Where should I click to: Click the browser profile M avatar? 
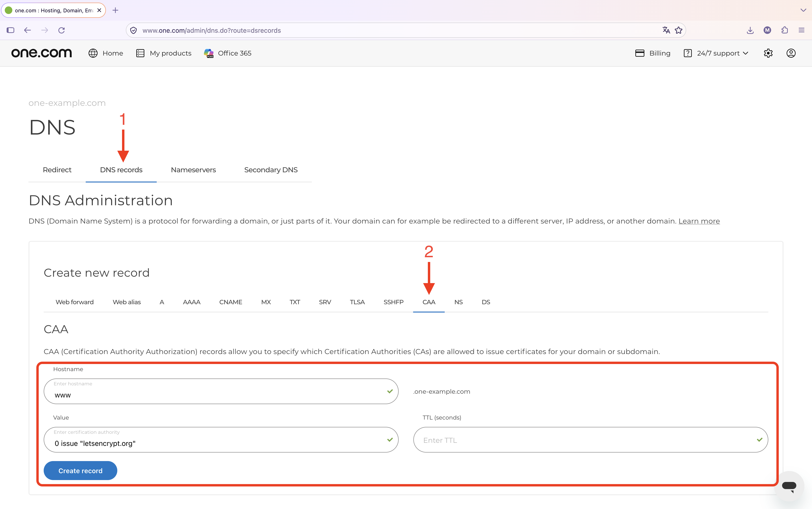tap(767, 30)
